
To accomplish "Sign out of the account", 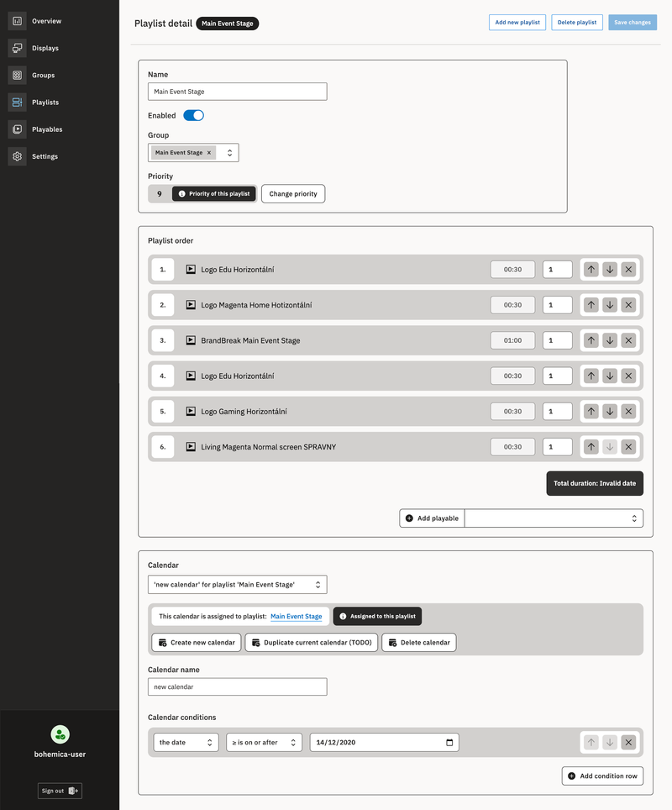I will pos(60,791).
